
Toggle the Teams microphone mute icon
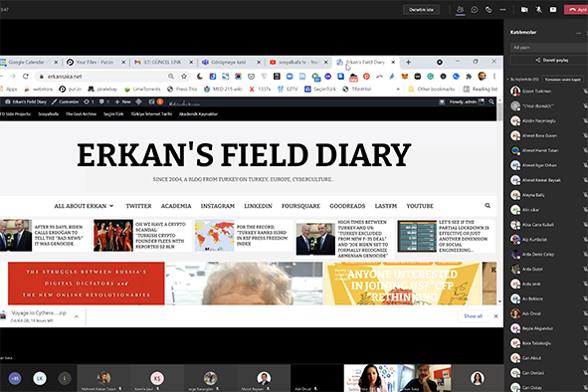coord(538,10)
